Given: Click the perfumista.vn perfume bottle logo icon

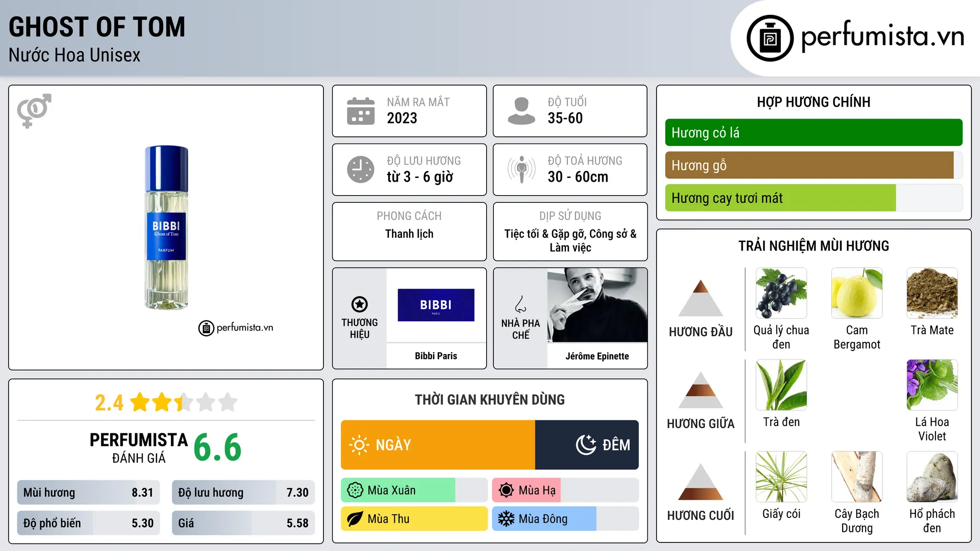Looking at the screenshot, I should point(770,38).
